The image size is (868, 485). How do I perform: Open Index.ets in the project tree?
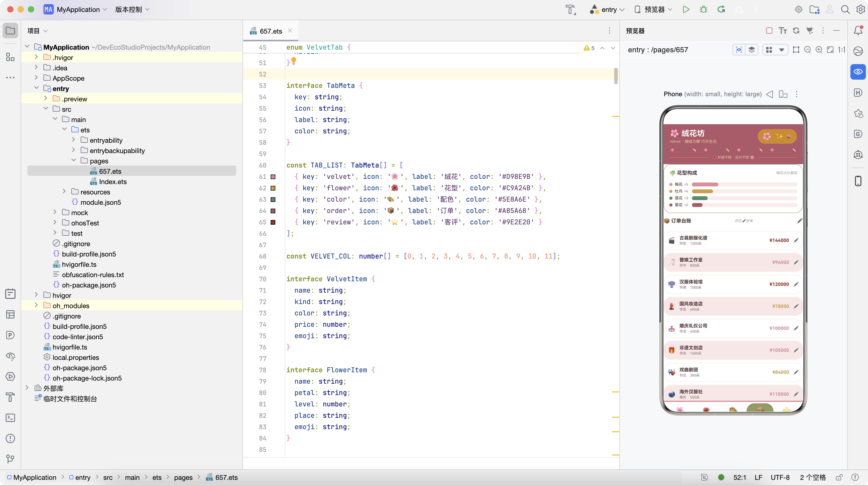coord(112,182)
